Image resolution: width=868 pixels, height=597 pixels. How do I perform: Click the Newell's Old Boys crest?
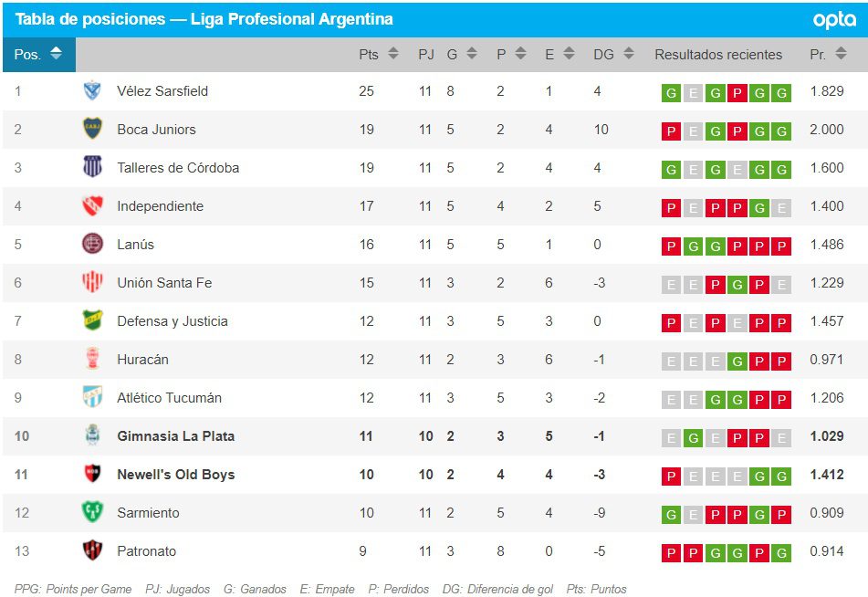point(92,475)
